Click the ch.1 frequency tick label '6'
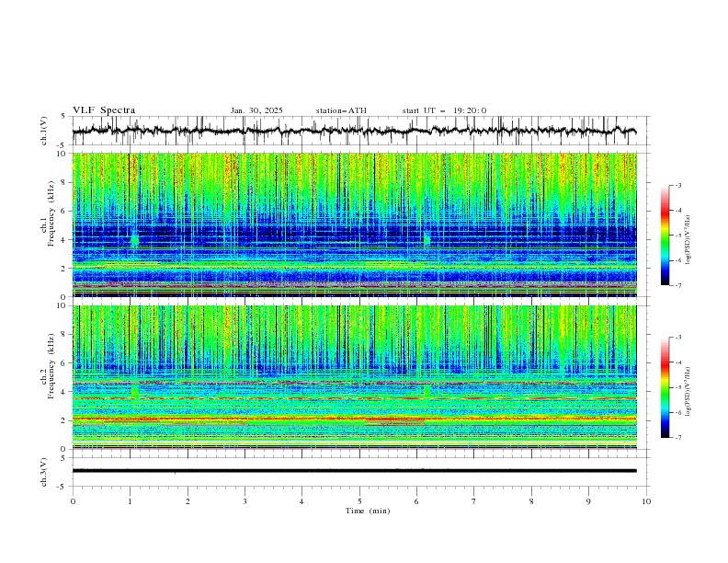 point(64,211)
